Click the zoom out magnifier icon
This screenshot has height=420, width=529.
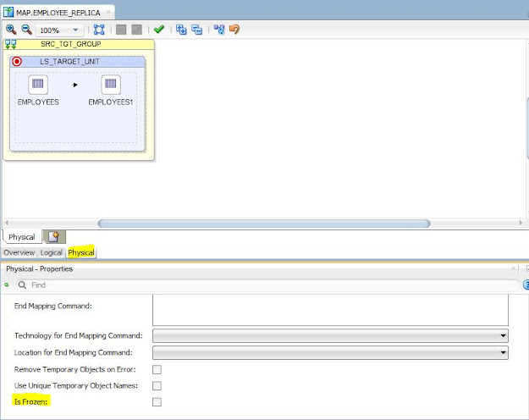tap(26, 30)
